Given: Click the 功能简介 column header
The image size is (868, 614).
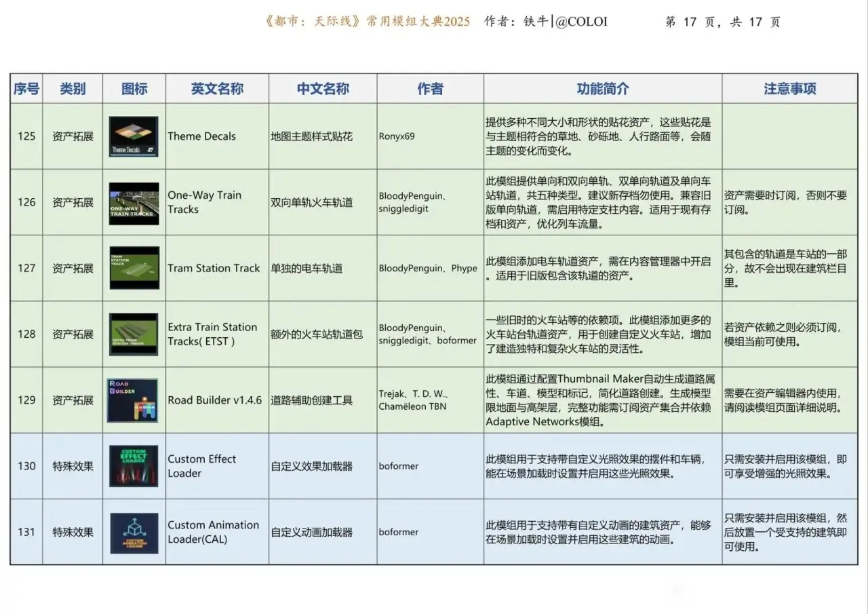Looking at the screenshot, I should click(x=602, y=89).
